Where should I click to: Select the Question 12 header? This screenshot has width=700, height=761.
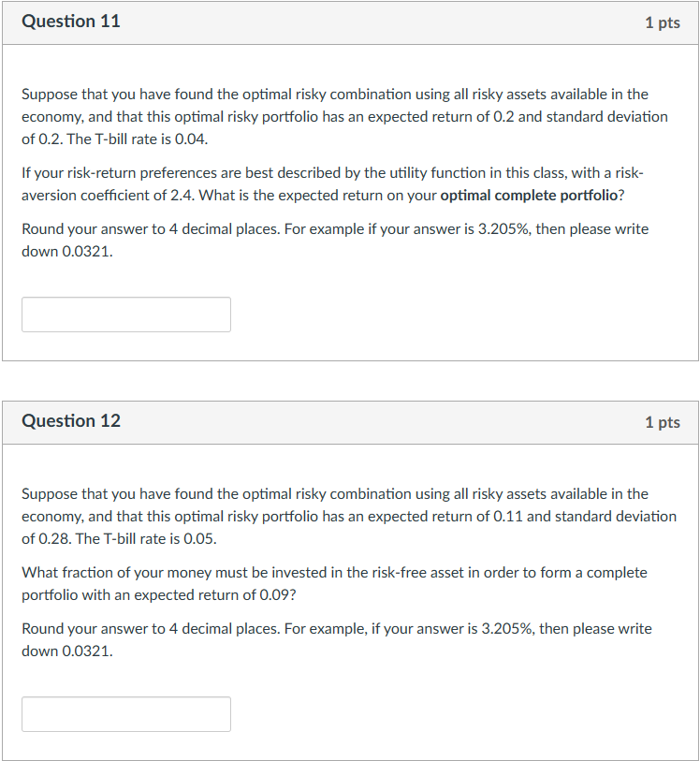[71, 421]
